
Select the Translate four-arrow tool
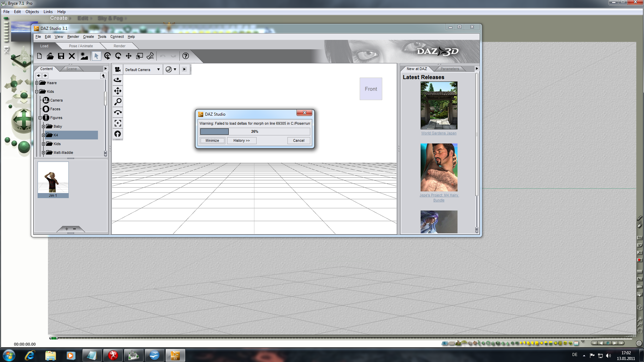click(128, 56)
